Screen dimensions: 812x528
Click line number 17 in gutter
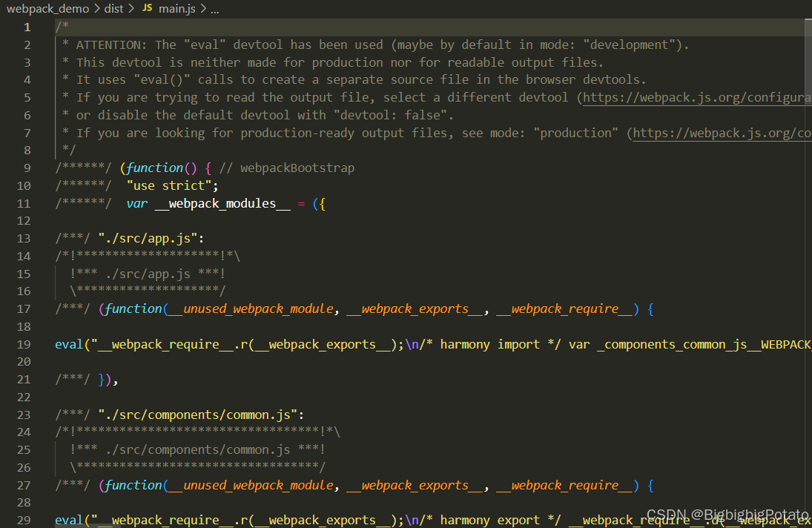pyautogui.click(x=24, y=309)
